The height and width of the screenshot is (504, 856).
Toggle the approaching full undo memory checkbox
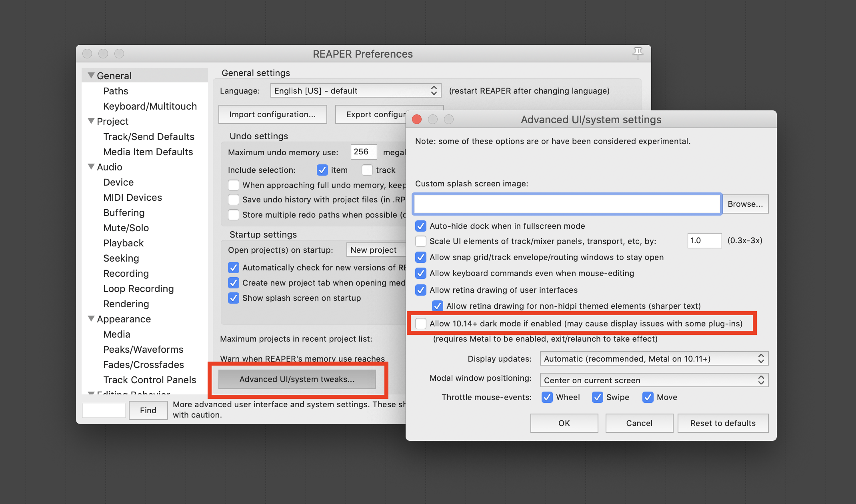pyautogui.click(x=234, y=185)
